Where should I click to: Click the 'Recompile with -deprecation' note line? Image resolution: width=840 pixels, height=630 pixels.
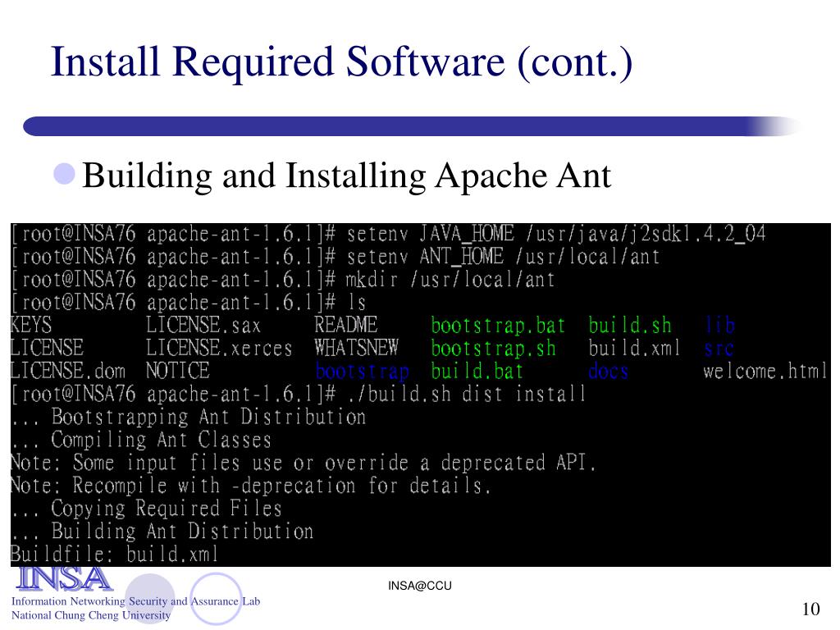coord(251,486)
